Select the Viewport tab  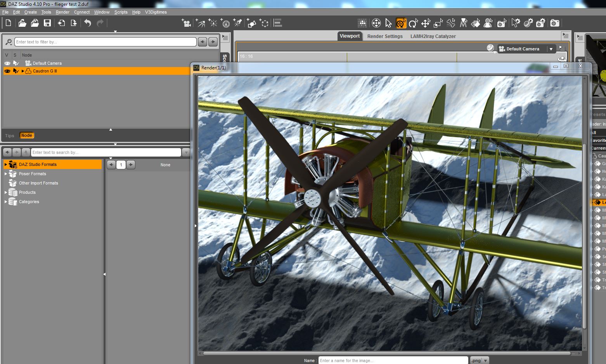350,36
